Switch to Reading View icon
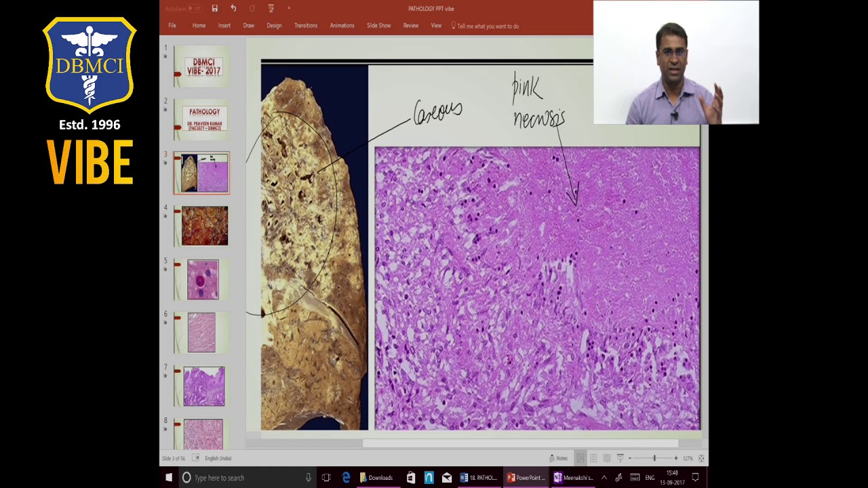This screenshot has width=868, height=488. pos(607,458)
